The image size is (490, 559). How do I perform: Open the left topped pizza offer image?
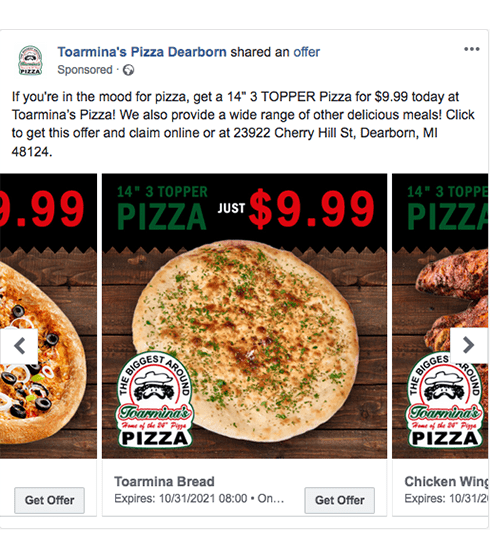[x=48, y=316]
